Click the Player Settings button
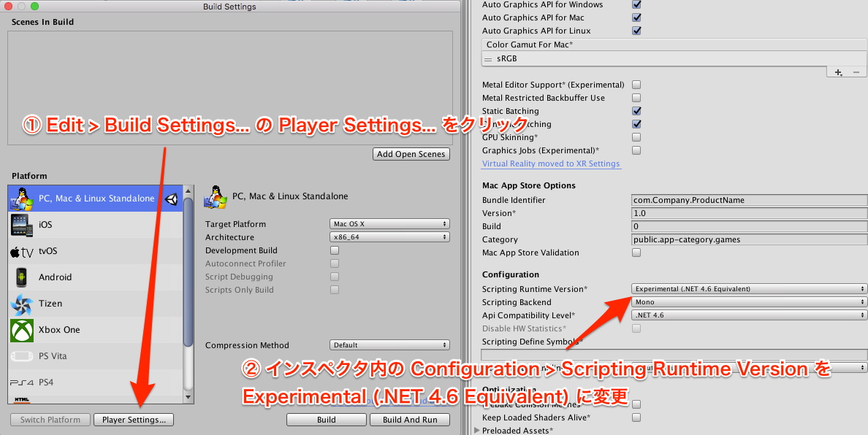The image size is (868, 435). pos(134,420)
